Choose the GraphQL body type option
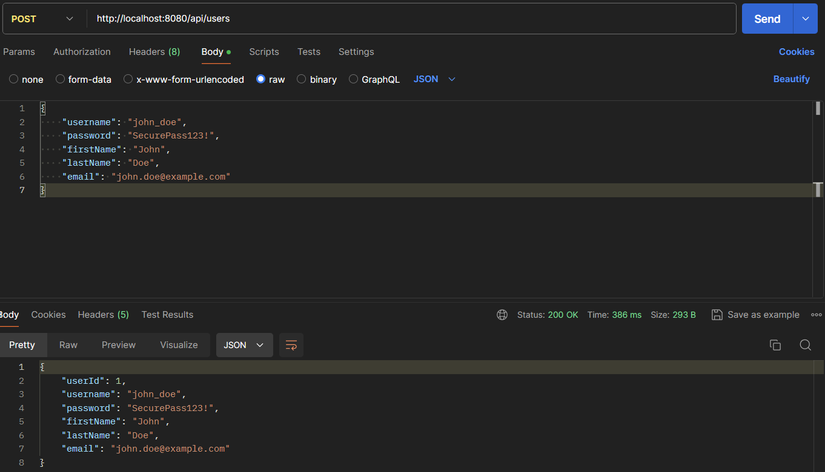Screen dimensions: 825x472 354,79
